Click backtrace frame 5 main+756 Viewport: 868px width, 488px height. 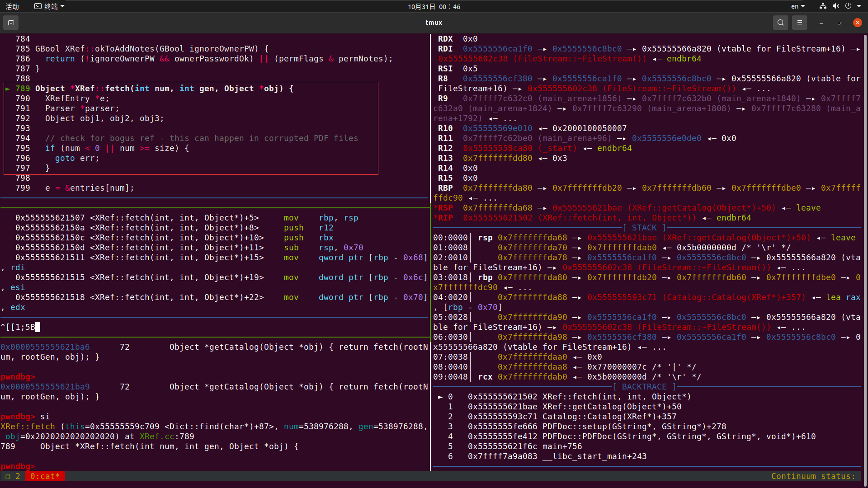515,446
